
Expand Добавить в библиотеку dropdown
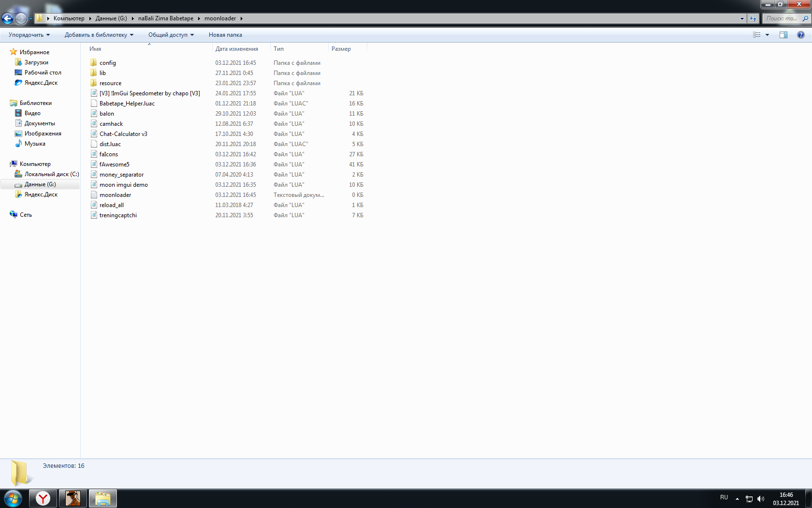[99, 35]
